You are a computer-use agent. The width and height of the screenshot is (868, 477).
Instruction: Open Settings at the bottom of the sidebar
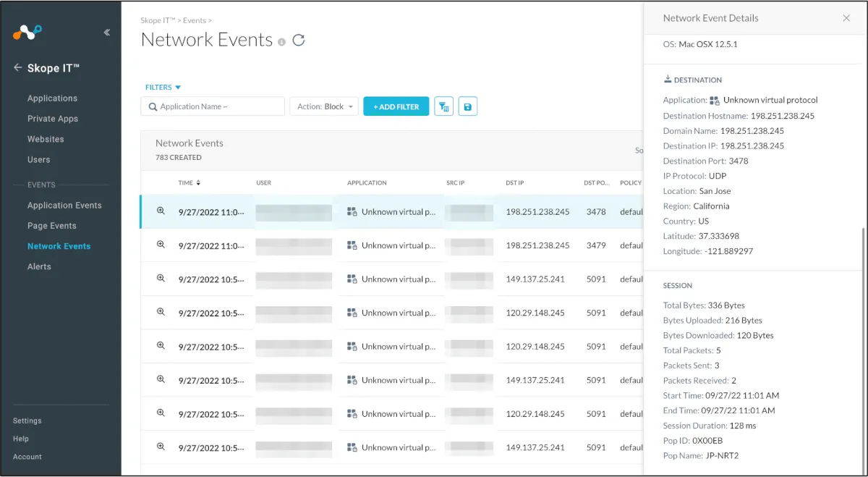(27, 421)
